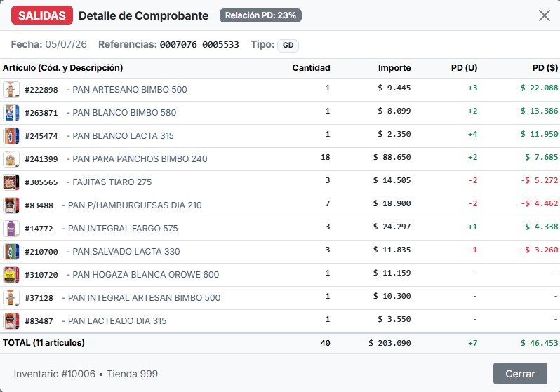Open thumbnail of FAJITAS TIARO 275
This screenshot has width=560, height=392.
tap(11, 182)
